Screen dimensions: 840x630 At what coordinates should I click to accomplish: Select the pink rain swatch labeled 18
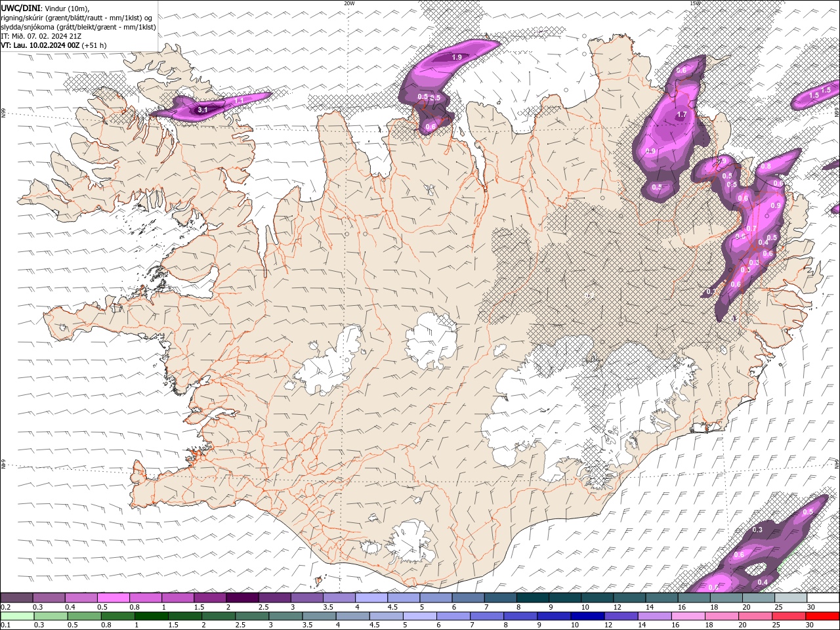pyautogui.click(x=721, y=616)
